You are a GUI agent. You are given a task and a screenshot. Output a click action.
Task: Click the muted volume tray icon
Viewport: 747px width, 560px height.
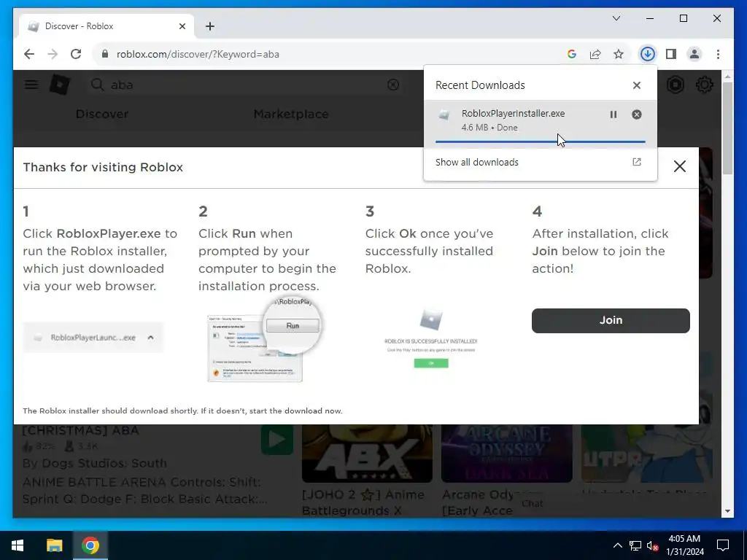(652, 545)
